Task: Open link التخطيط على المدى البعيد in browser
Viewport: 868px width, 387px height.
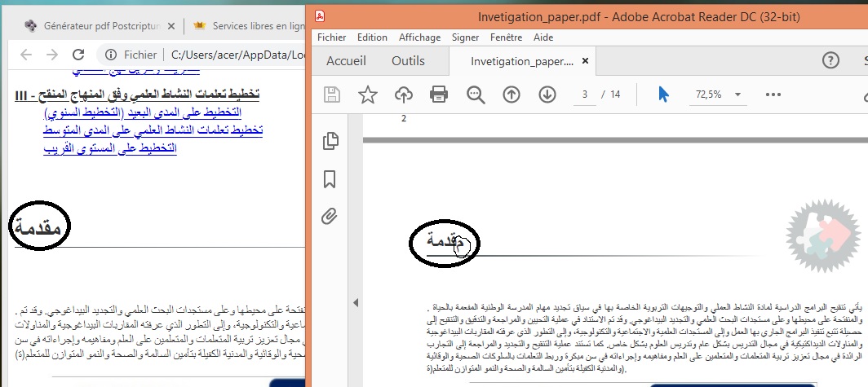Action: tap(142, 112)
